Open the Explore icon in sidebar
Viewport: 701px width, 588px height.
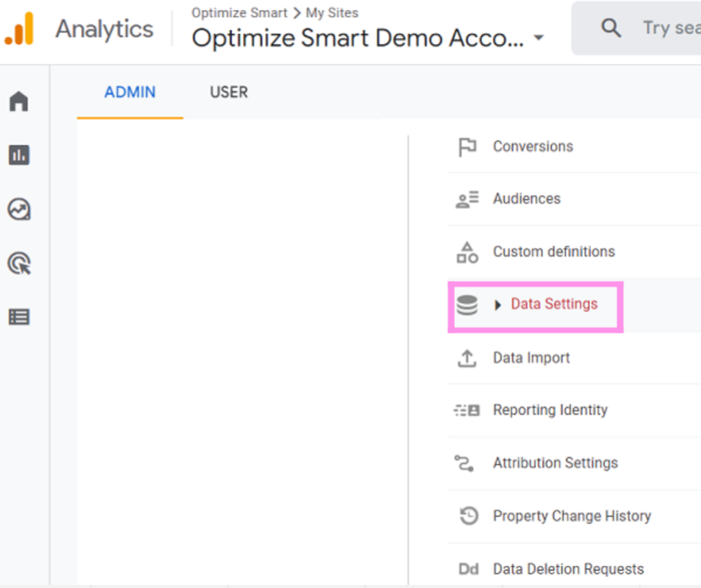tap(19, 209)
